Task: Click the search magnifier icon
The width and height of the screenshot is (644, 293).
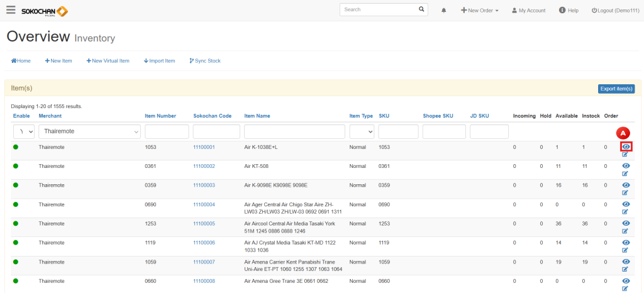Action: pyautogui.click(x=422, y=10)
